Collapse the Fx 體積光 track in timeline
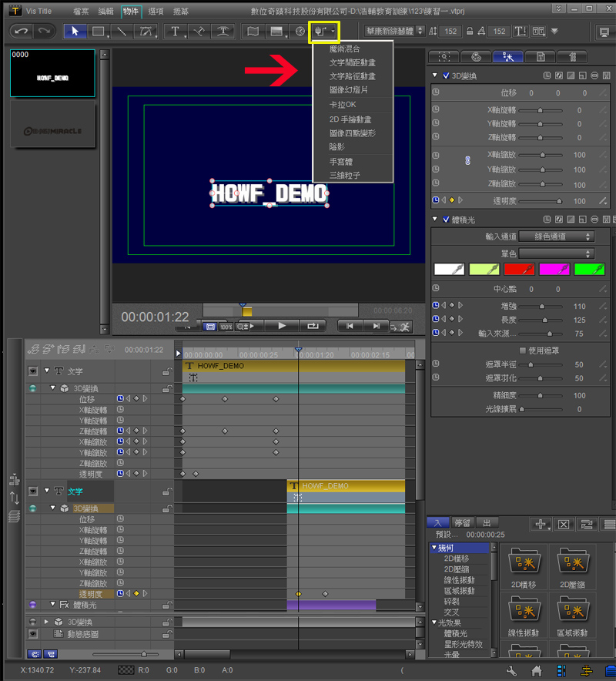This screenshot has width=616, height=681. coord(53,604)
